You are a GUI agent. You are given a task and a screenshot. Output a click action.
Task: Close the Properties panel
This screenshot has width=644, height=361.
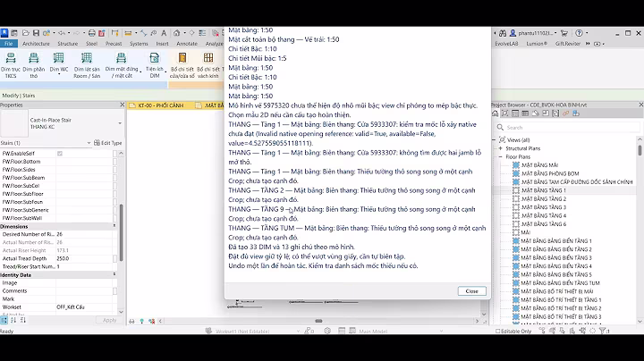click(122, 105)
